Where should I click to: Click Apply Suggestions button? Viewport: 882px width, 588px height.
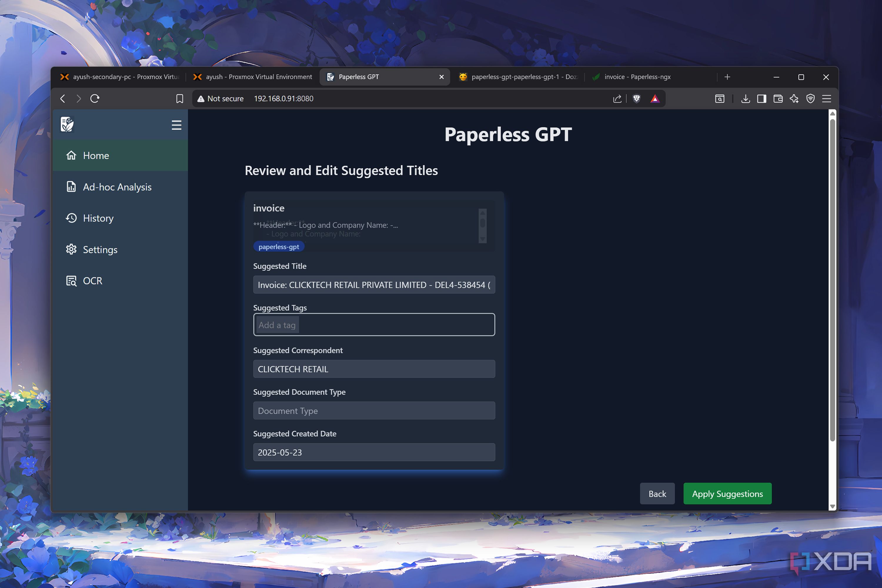[x=727, y=494]
